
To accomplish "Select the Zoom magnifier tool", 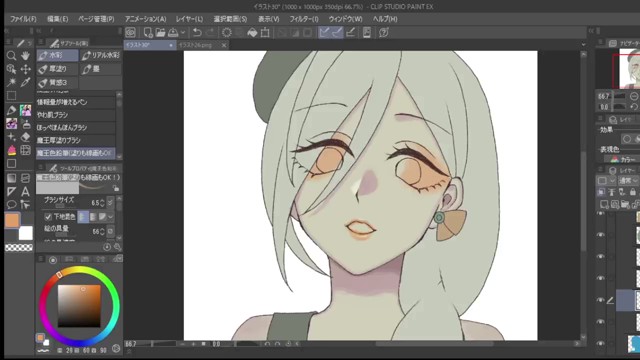I will tap(11, 56).
